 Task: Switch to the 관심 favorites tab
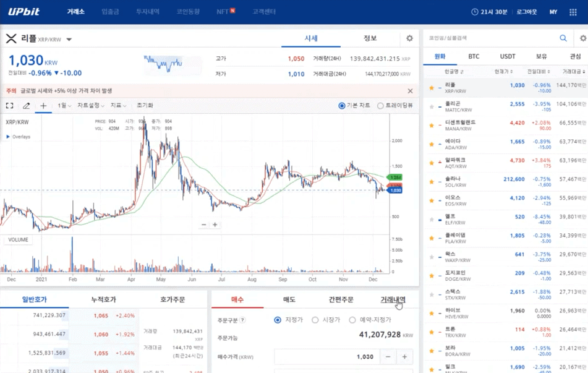[x=575, y=56]
